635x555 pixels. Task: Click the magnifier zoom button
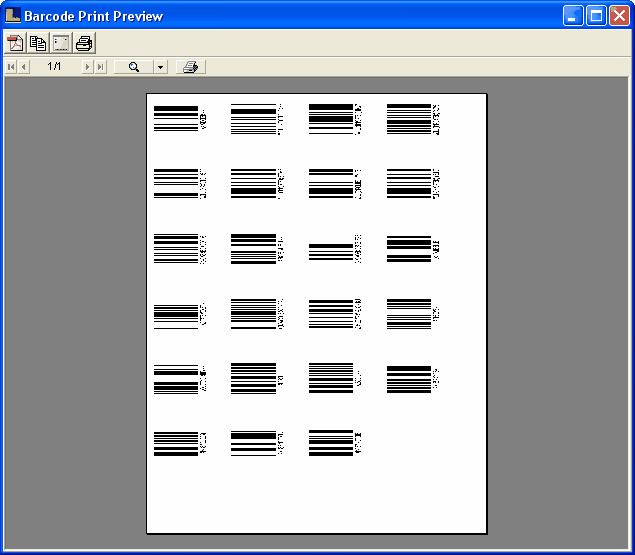[x=133, y=67]
